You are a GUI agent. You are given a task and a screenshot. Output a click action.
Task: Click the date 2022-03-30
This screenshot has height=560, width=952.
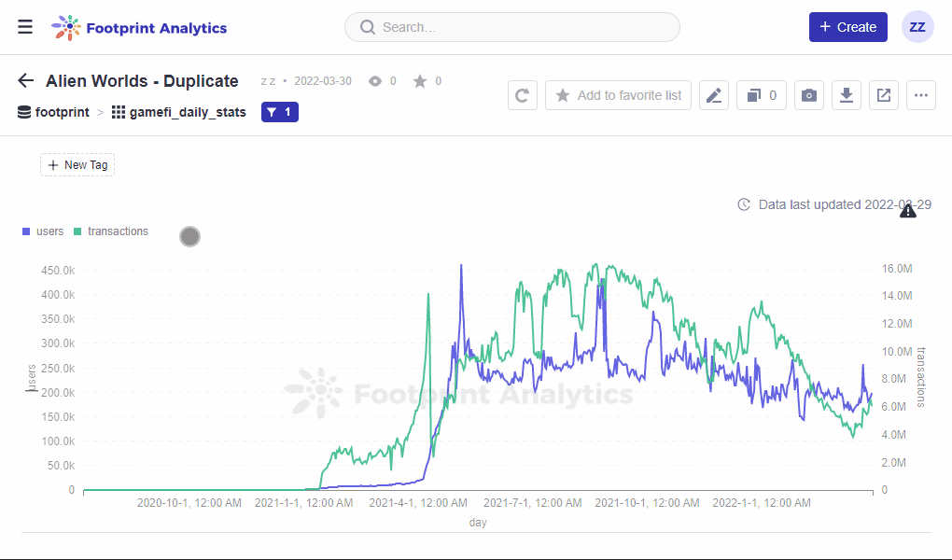(323, 81)
